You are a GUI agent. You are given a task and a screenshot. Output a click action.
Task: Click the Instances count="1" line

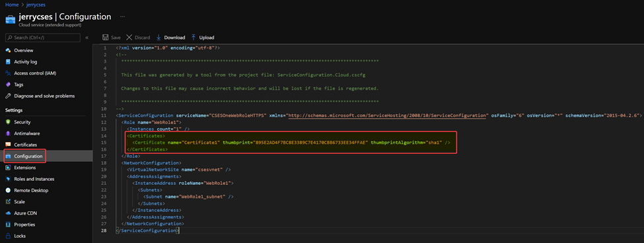158,129
